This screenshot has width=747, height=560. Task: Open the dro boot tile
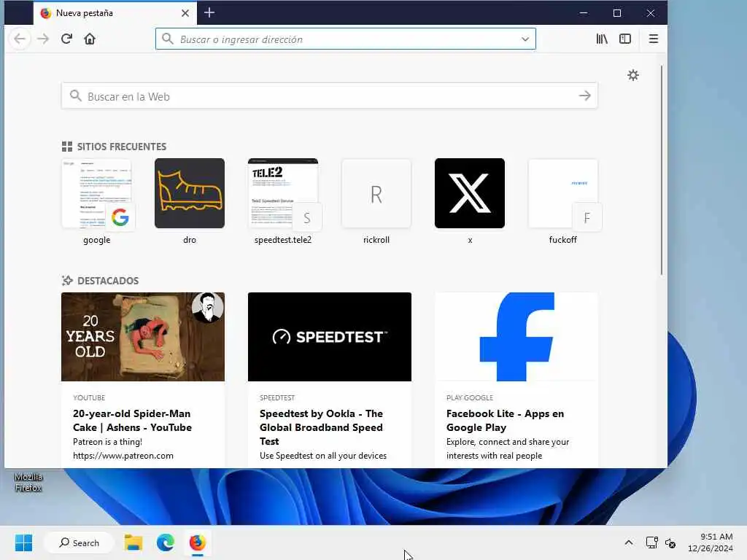(x=190, y=193)
